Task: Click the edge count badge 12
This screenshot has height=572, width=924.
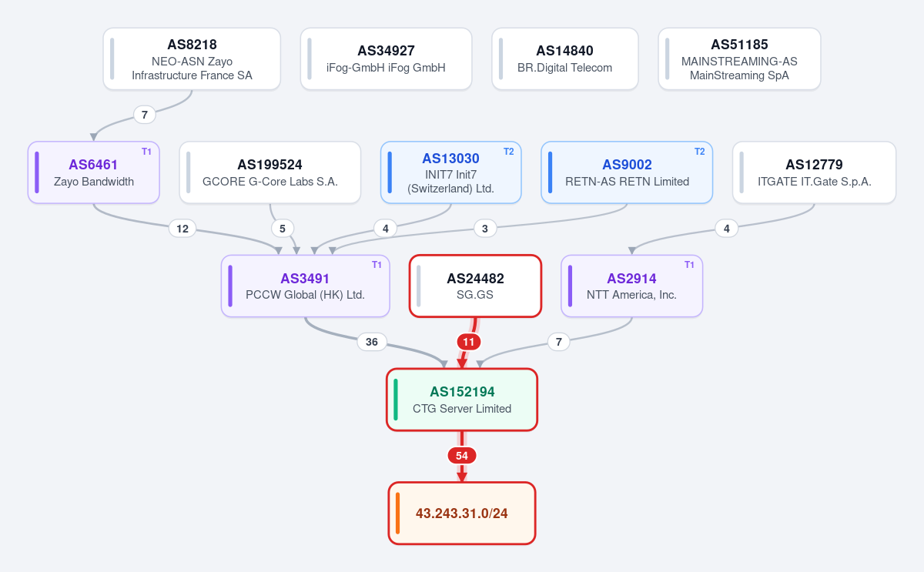Action: 182,228
